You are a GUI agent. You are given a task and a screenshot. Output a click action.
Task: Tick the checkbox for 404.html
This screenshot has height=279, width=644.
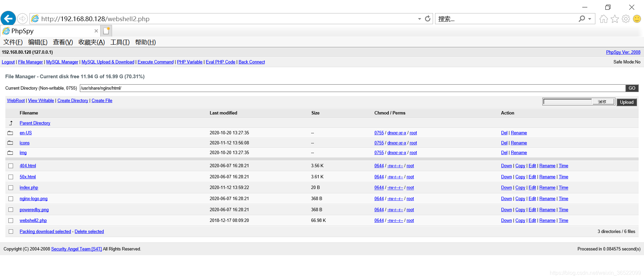click(x=11, y=166)
